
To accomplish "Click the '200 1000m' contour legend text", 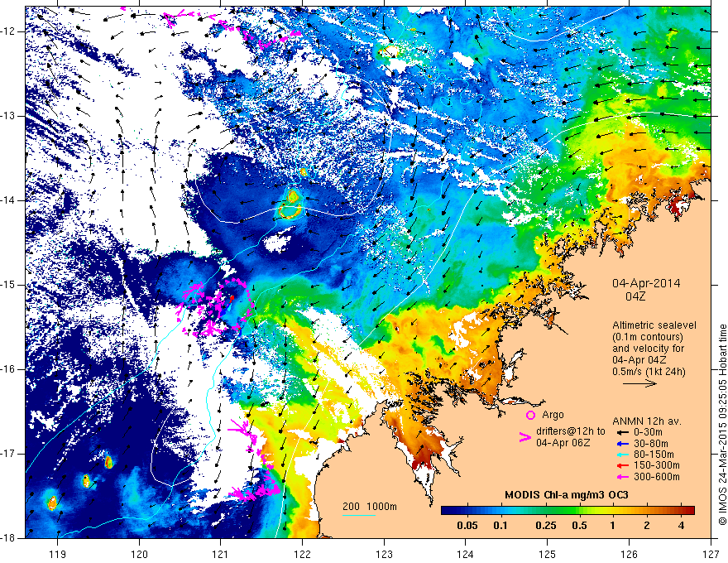I will (x=370, y=507).
